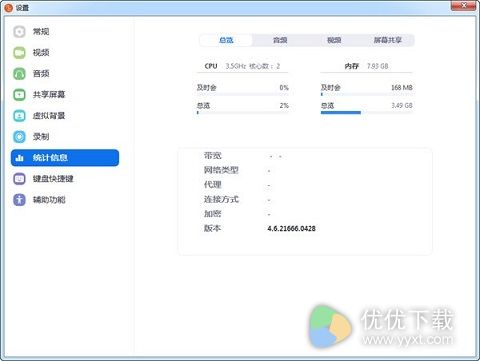Close the 设置 window

464,6
